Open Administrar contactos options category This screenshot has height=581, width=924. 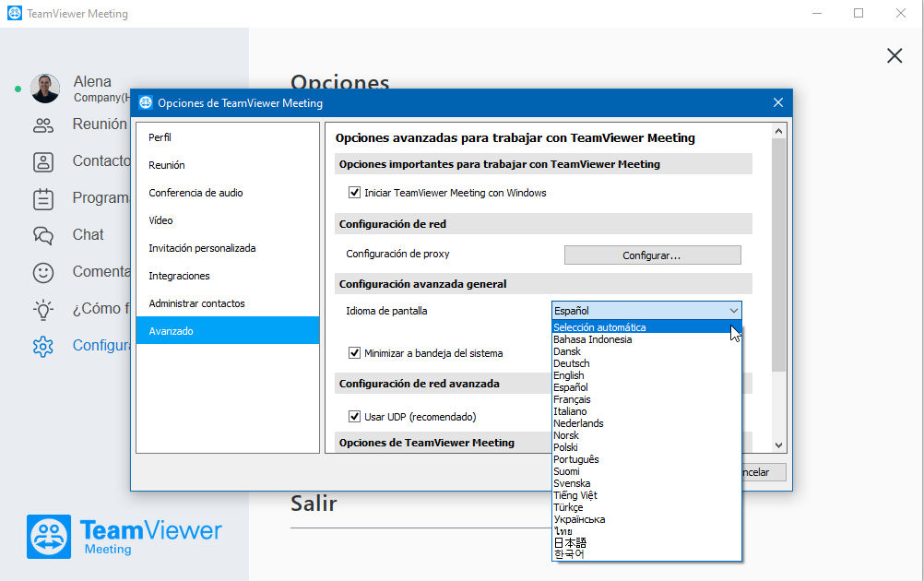pos(228,303)
